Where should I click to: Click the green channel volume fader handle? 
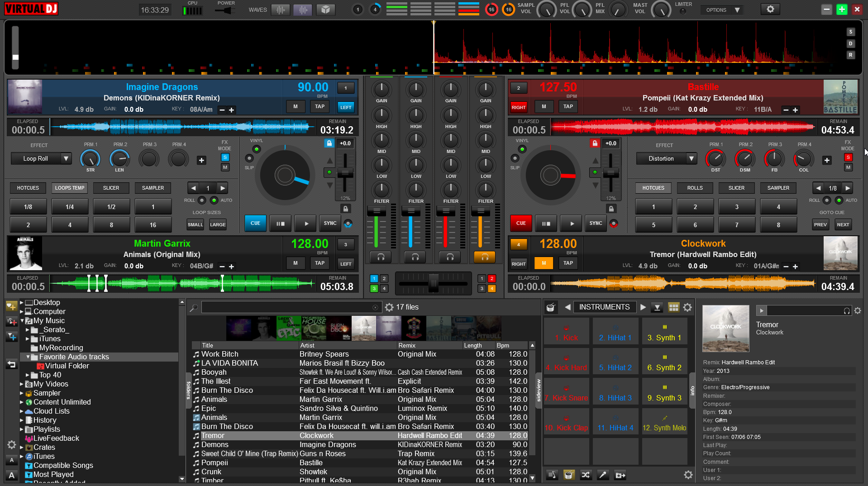pyautogui.click(x=377, y=211)
